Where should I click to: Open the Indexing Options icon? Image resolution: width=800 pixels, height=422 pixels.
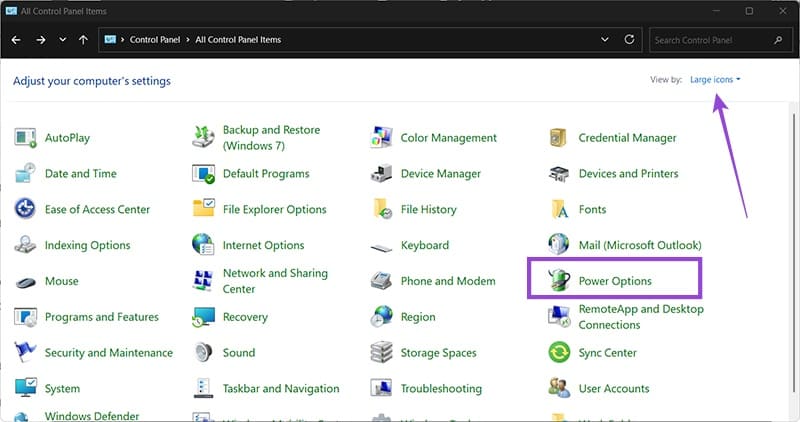25,245
